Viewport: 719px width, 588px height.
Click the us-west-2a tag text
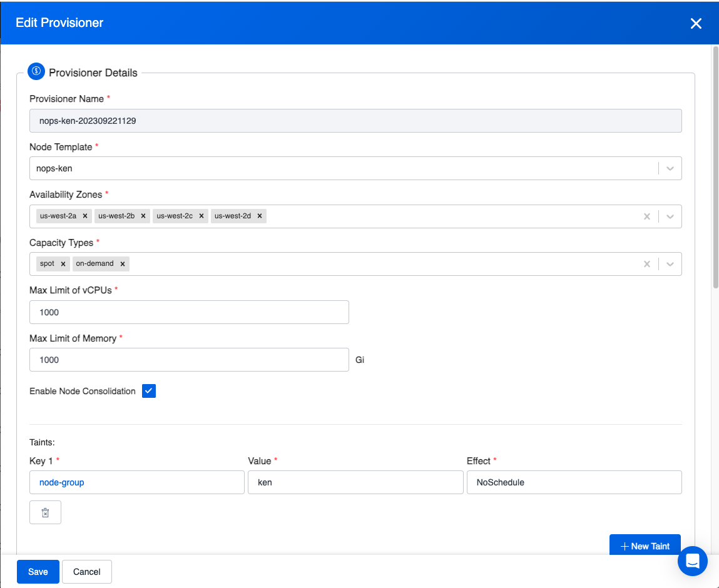click(x=58, y=216)
